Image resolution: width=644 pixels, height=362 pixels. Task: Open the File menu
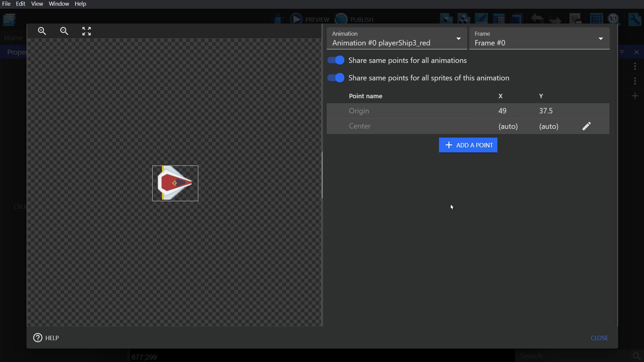point(6,4)
